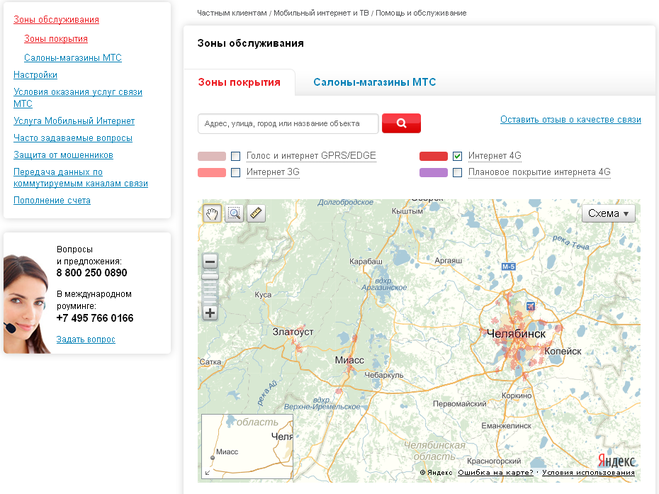Image resolution: width=659 pixels, height=494 pixels.
Task: Uncheck the Интернет 4G checkbox
Action: point(457,156)
